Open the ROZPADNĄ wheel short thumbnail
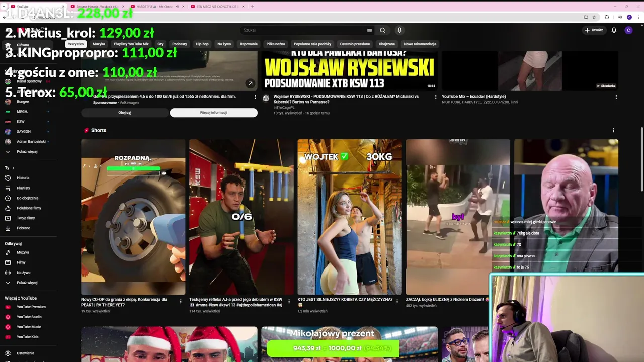This screenshot has width=644, height=362. [x=133, y=217]
